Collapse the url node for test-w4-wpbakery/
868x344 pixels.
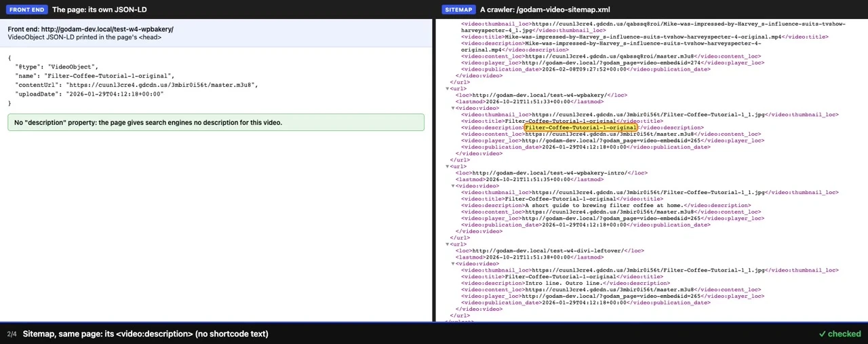point(447,89)
